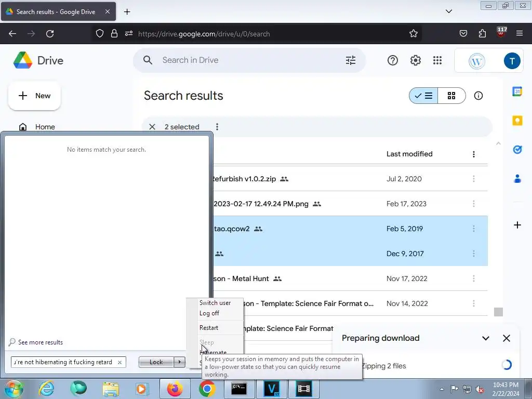Open Drive settings gear
The image size is (532, 399).
click(x=415, y=60)
